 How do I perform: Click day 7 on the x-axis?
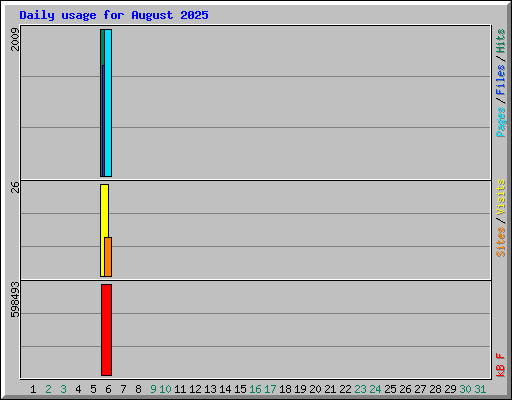(x=123, y=389)
